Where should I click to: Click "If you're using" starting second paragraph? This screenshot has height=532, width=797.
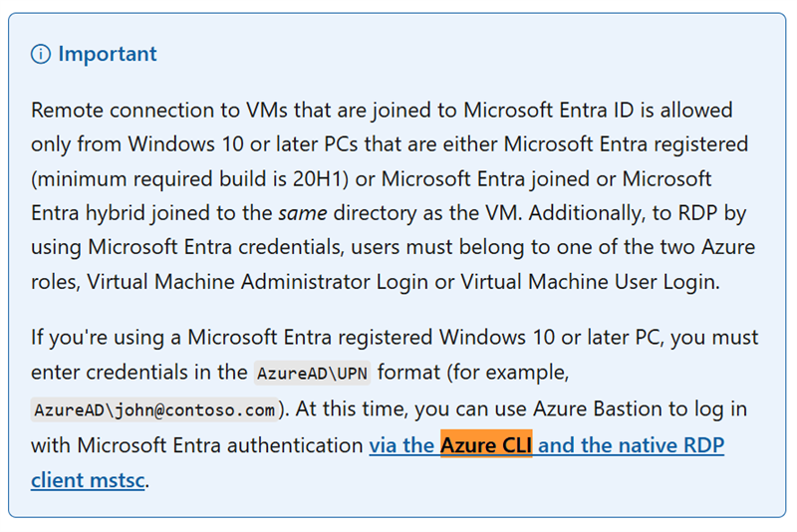98,338
